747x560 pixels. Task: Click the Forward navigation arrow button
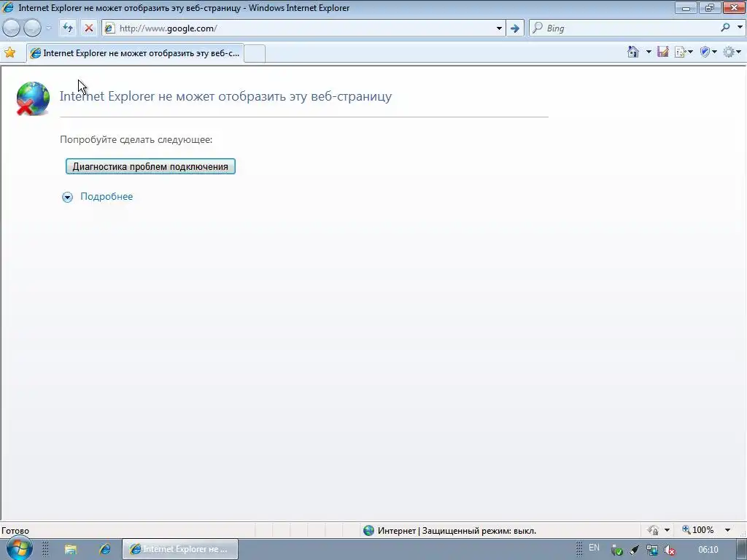32,28
